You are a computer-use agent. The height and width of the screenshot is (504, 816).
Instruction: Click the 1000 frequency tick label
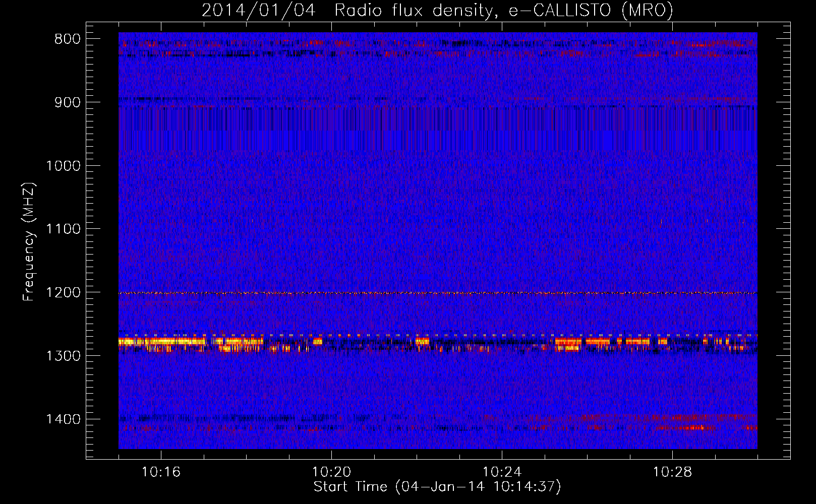click(x=63, y=166)
